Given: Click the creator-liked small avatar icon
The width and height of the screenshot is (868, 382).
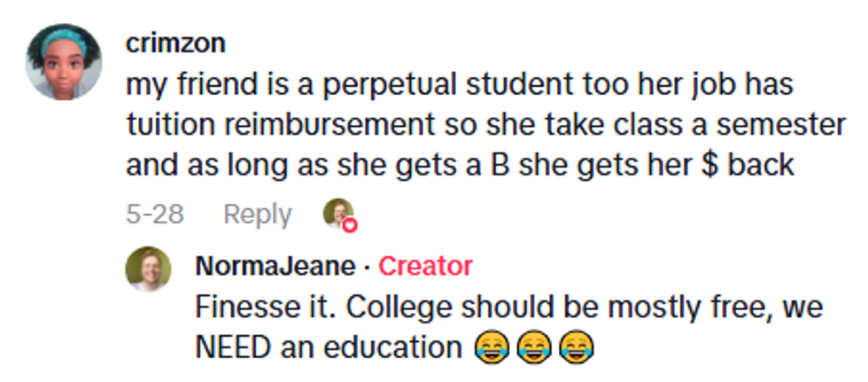Looking at the screenshot, I should 337,214.
